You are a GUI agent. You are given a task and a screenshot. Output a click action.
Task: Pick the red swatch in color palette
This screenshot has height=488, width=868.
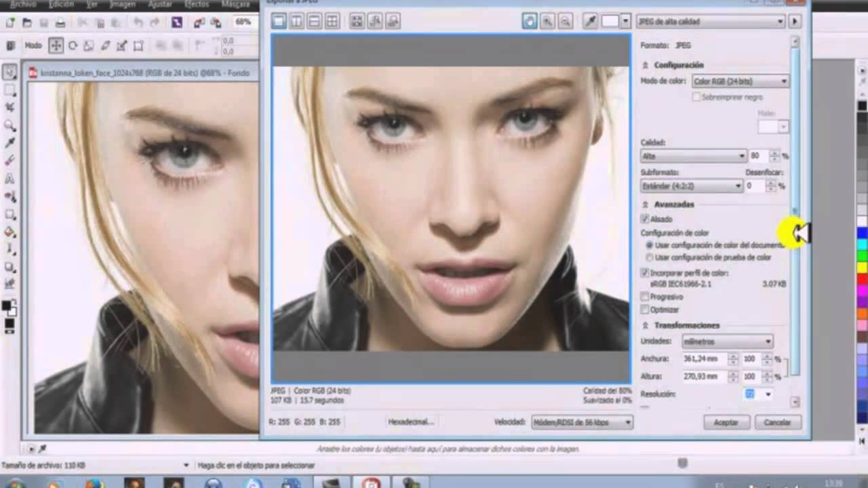coord(862,279)
